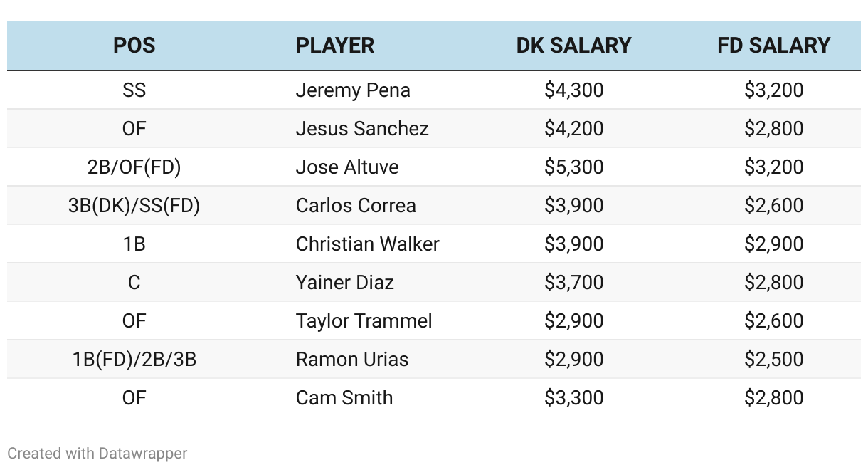Select Taylor Trammel in the table
This screenshot has height=470, width=868.
pos(364,321)
